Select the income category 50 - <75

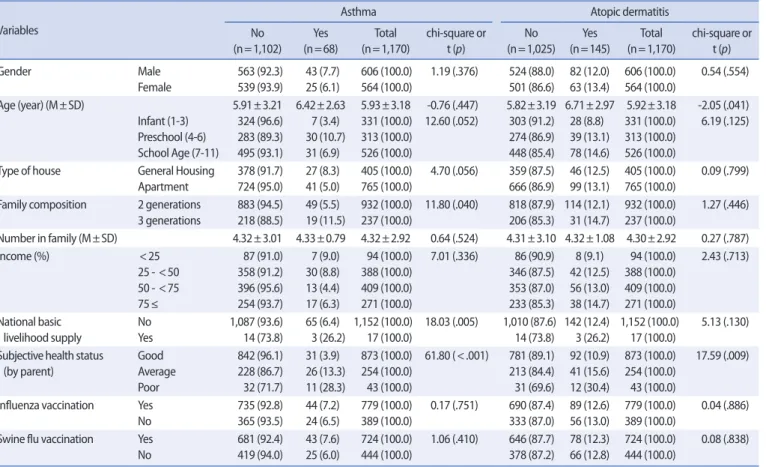[x=159, y=288]
